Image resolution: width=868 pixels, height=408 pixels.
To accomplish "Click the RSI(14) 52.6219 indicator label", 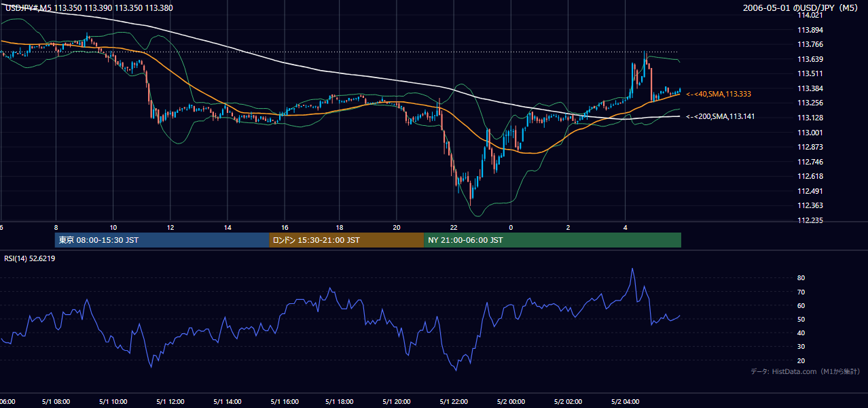I will click(x=30, y=258).
